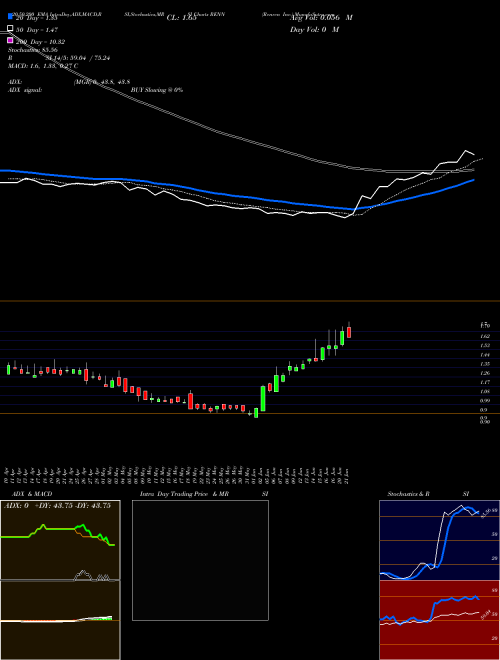The height and width of the screenshot is (660, 500).
Task: Click the 'Intra Day Trading Price & MR' title
Action: 184,494
